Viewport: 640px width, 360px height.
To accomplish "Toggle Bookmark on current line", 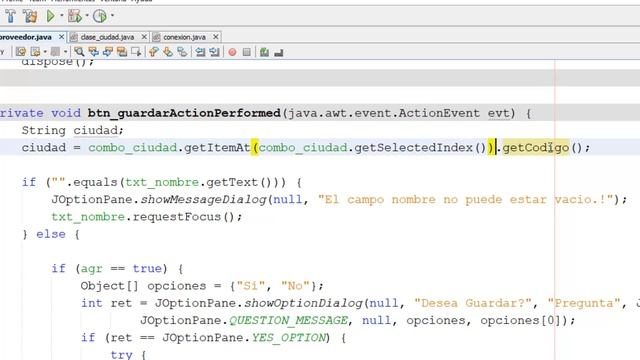I will pos(182,52).
